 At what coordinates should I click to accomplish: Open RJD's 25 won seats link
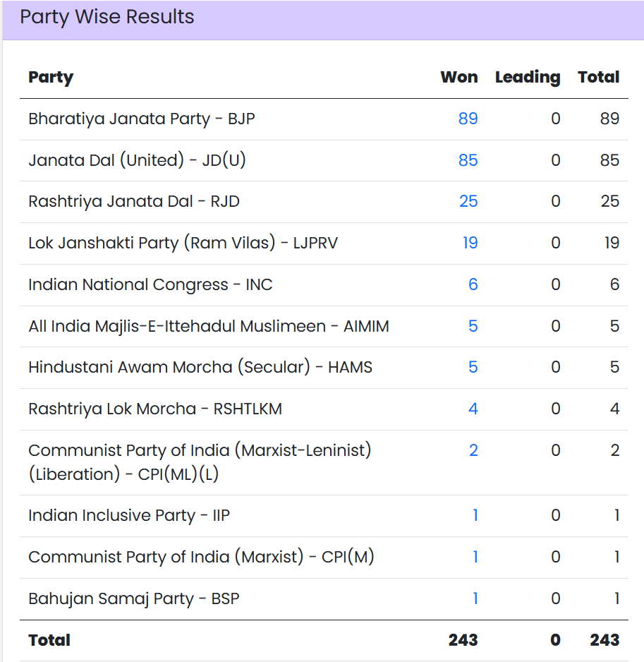click(468, 201)
